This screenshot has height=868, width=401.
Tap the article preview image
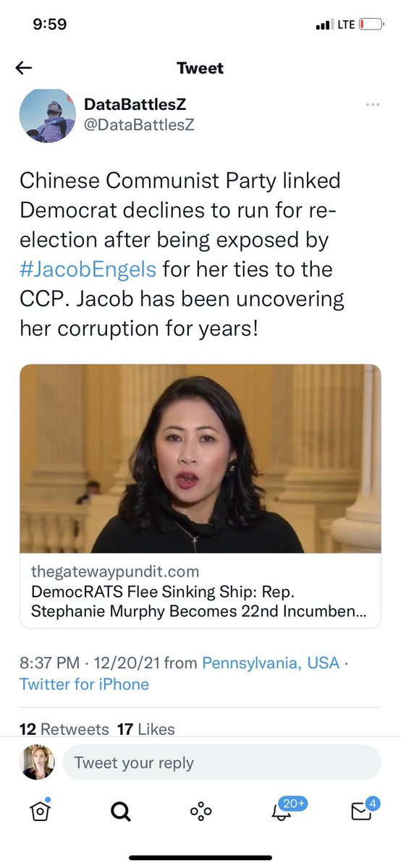point(200,459)
